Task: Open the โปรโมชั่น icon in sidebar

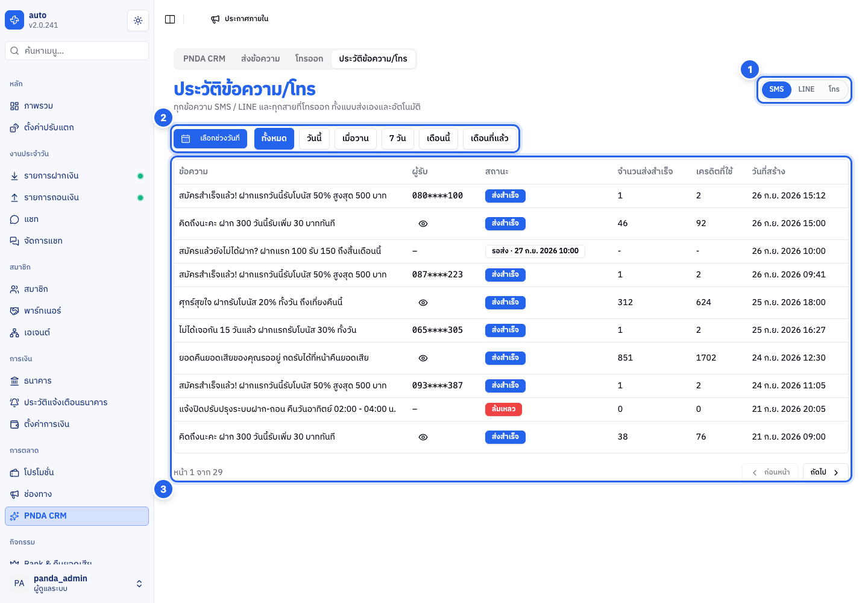Action: coord(14,473)
